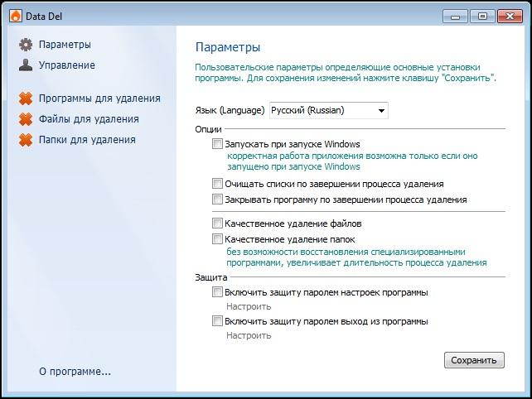Toggle Очищать списки по завершении процесса удаления

(x=217, y=184)
